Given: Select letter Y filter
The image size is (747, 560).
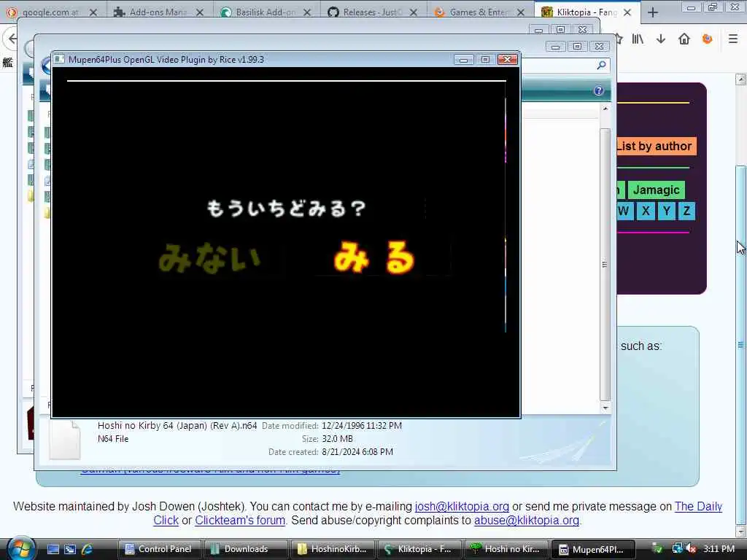Looking at the screenshot, I should point(667,211).
